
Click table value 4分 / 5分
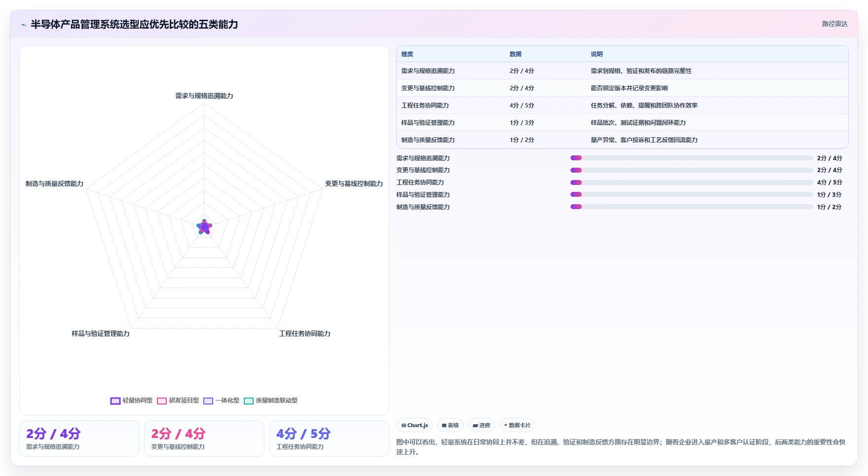522,106
